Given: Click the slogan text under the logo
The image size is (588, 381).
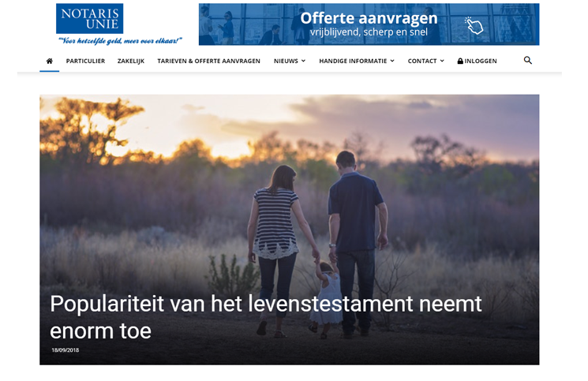Looking at the screenshot, I should click(120, 41).
